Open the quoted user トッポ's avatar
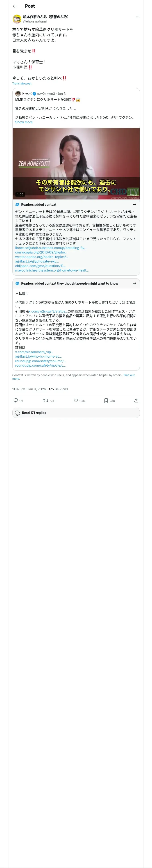This screenshot has height=868, width=152. pos(18,94)
